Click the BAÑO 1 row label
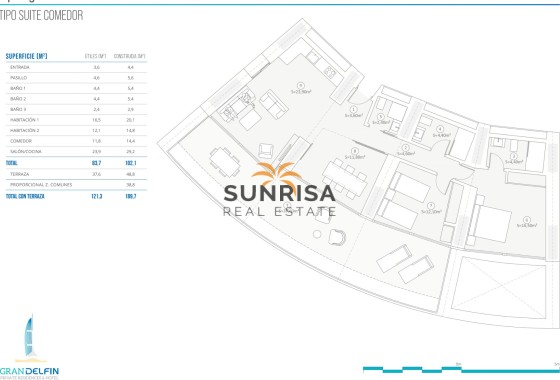Screen dimensions: 560x380 (18, 88)
